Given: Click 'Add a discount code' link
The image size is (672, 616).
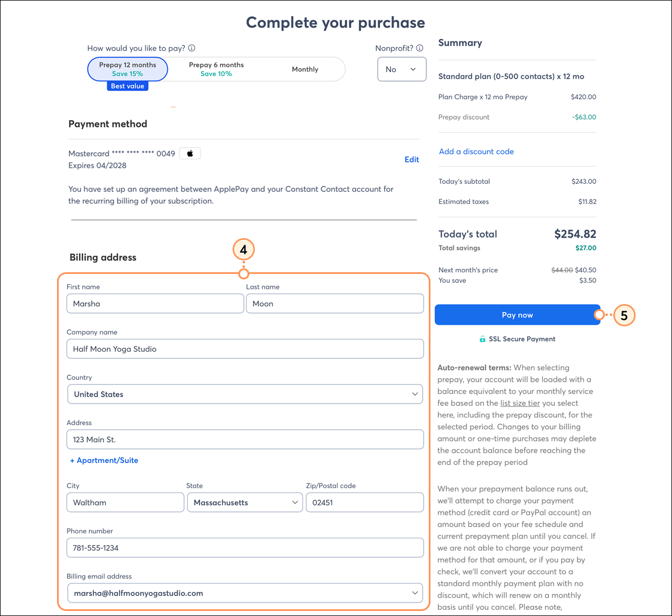Looking at the screenshot, I should pyautogui.click(x=476, y=151).
